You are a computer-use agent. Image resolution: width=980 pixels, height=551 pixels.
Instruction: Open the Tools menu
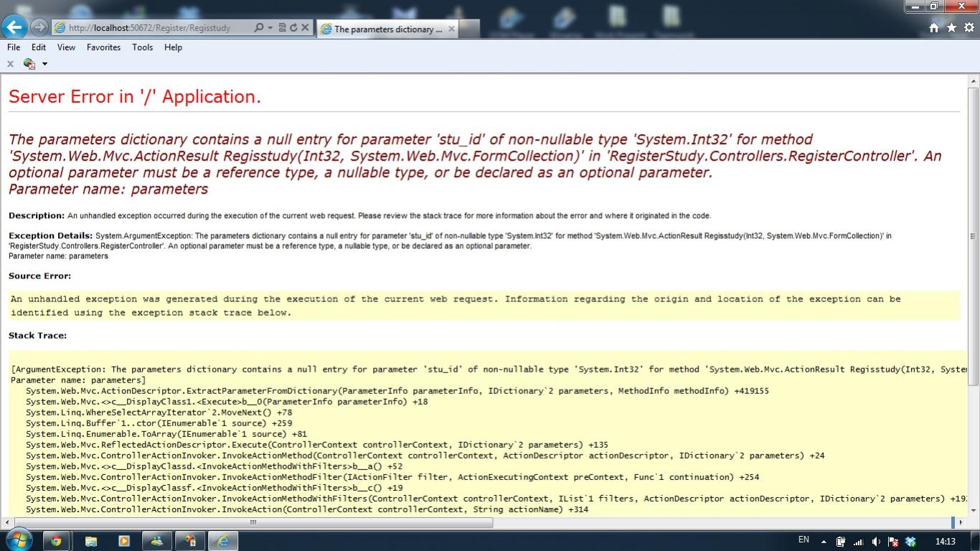142,47
